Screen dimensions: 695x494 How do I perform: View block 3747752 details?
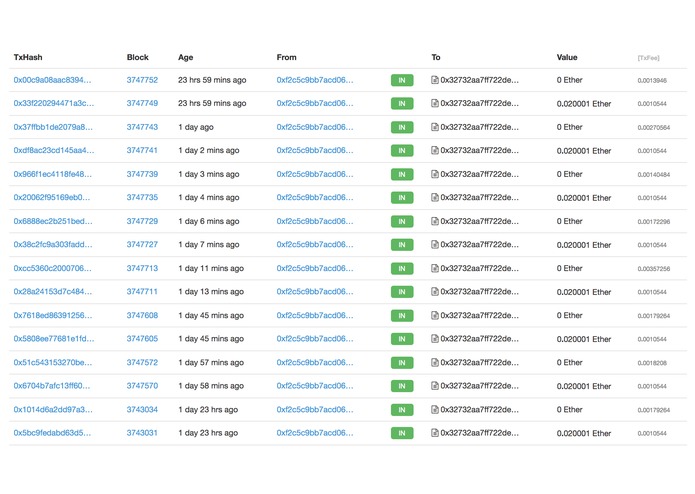click(142, 80)
